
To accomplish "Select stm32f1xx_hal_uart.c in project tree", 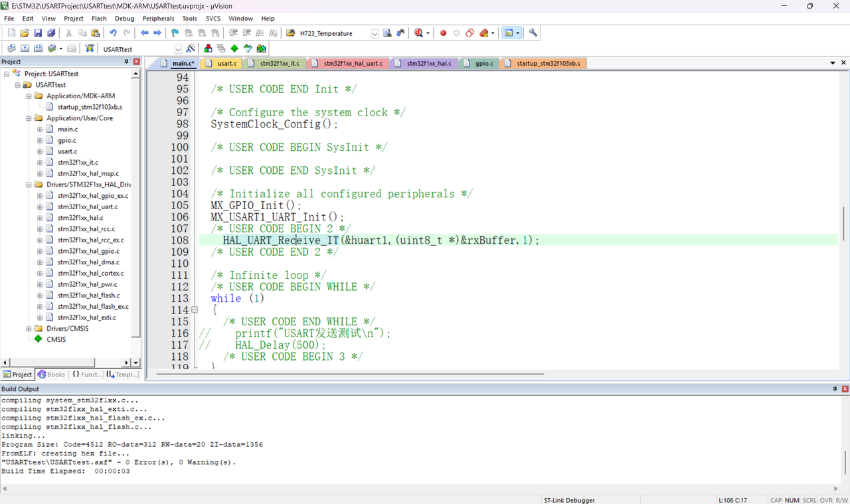I will click(87, 207).
